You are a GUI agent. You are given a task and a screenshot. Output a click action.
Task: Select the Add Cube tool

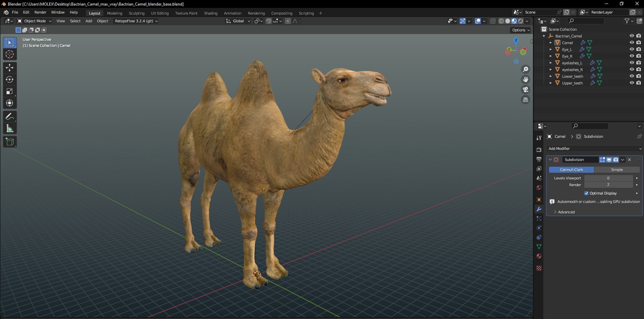tap(9, 142)
